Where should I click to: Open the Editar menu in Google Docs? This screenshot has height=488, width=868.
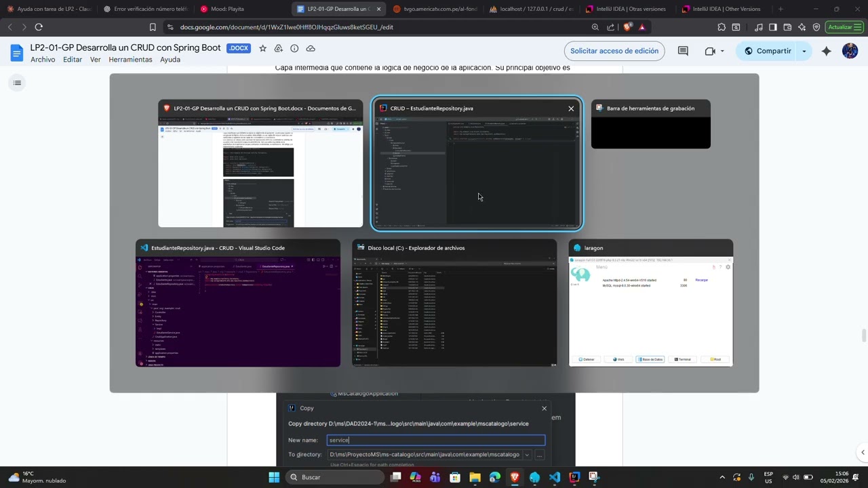pyautogui.click(x=73, y=60)
